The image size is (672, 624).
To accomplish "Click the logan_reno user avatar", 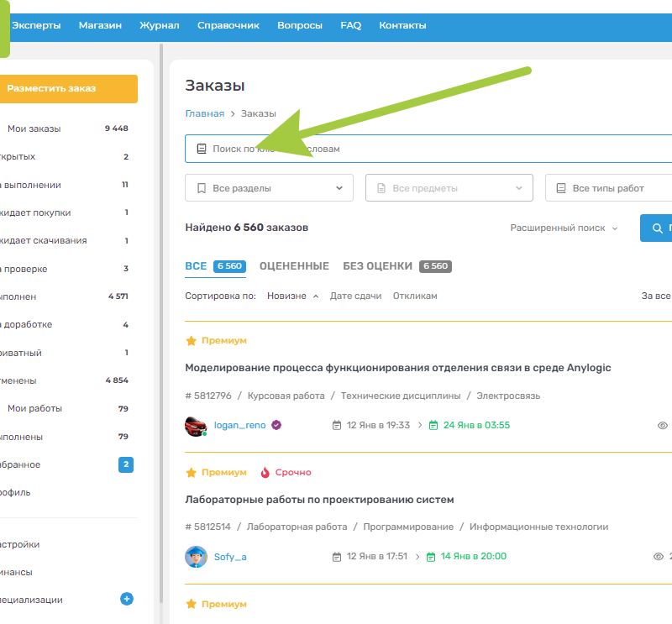I will pos(196,425).
